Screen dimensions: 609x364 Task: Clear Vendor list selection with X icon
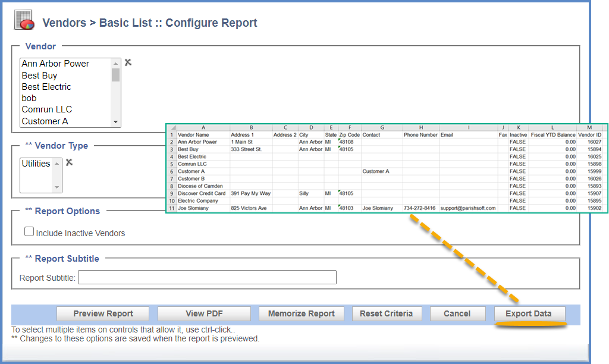[x=128, y=62]
